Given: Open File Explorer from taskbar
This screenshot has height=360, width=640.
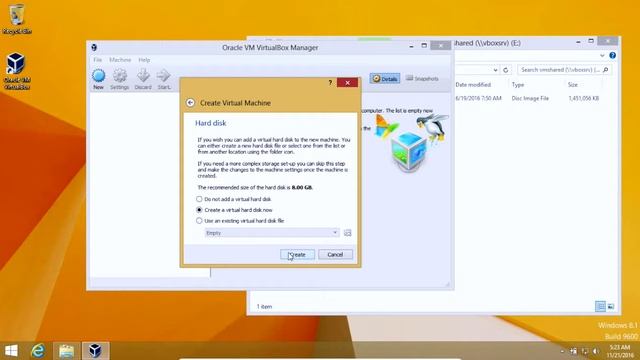Looking at the screenshot, I should coord(66,351).
